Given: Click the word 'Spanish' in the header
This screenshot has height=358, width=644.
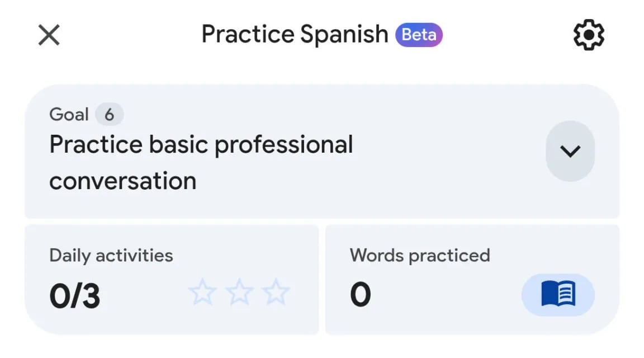Looking at the screenshot, I should coord(344,35).
